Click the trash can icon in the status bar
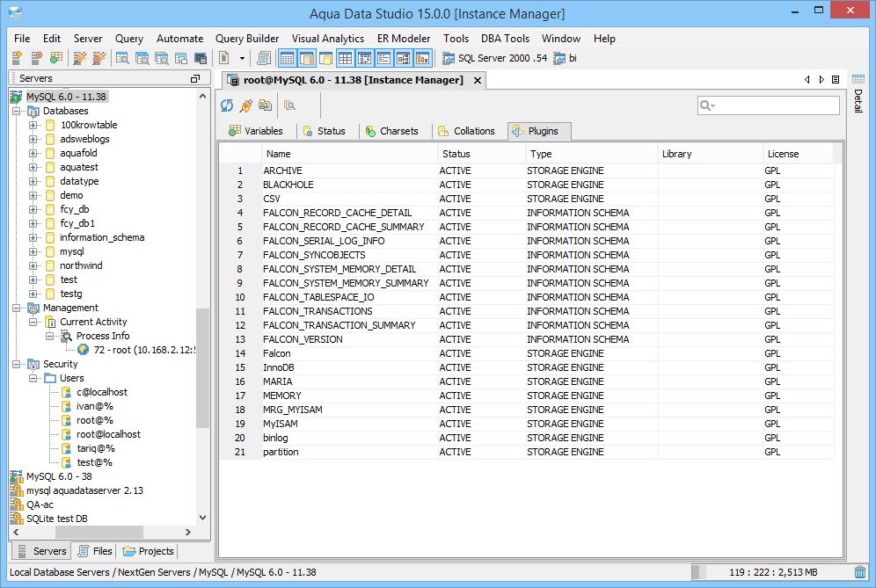This screenshot has height=588, width=876. pyautogui.click(x=860, y=572)
